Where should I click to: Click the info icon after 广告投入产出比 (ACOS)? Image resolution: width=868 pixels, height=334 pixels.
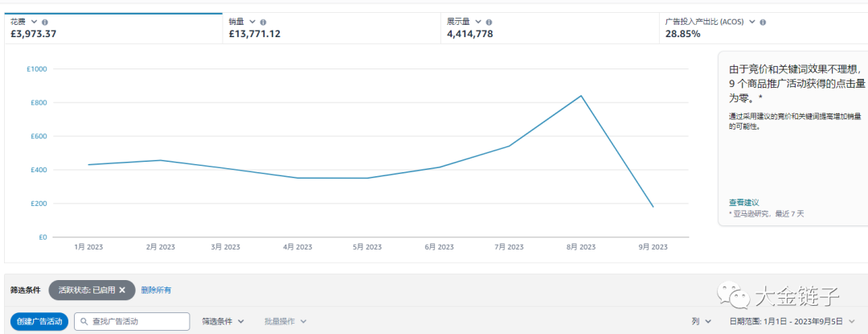click(763, 22)
